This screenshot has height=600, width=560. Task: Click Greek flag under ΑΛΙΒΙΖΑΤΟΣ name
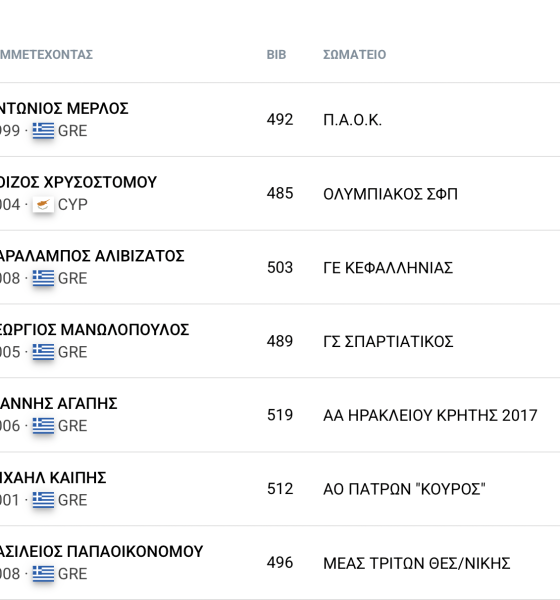click(43, 278)
